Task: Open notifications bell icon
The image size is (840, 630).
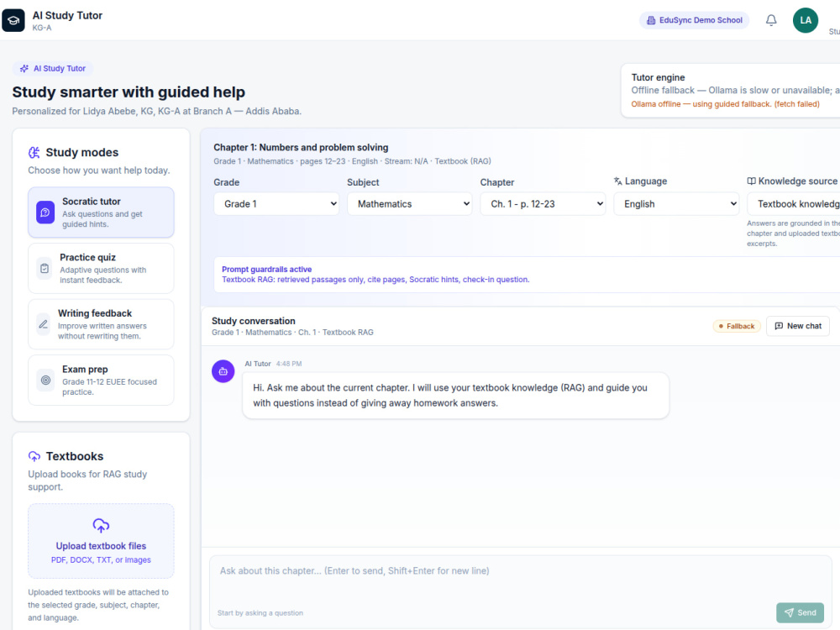Action: click(x=771, y=20)
